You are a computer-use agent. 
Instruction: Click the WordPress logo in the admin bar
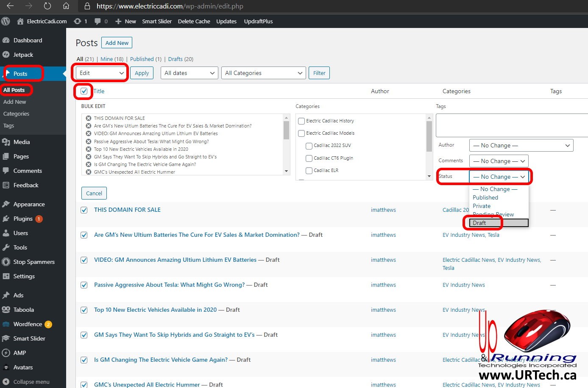(6, 21)
